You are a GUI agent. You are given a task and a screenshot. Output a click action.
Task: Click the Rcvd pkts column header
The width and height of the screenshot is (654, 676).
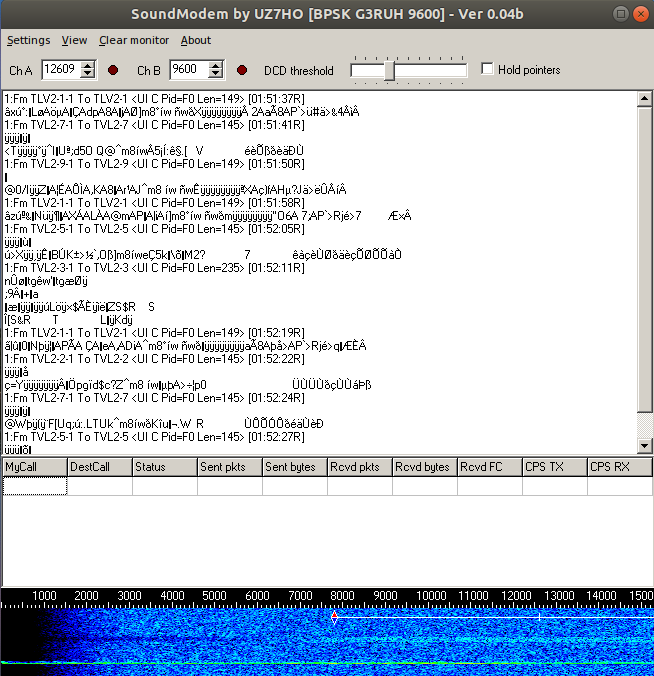360,467
